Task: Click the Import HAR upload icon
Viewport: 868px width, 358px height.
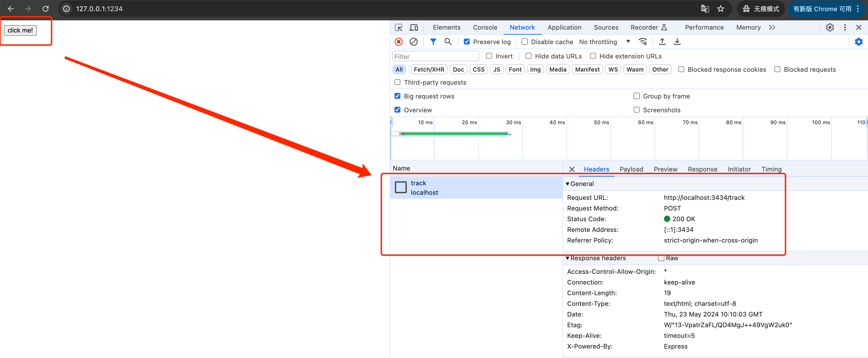Action: [x=662, y=41]
